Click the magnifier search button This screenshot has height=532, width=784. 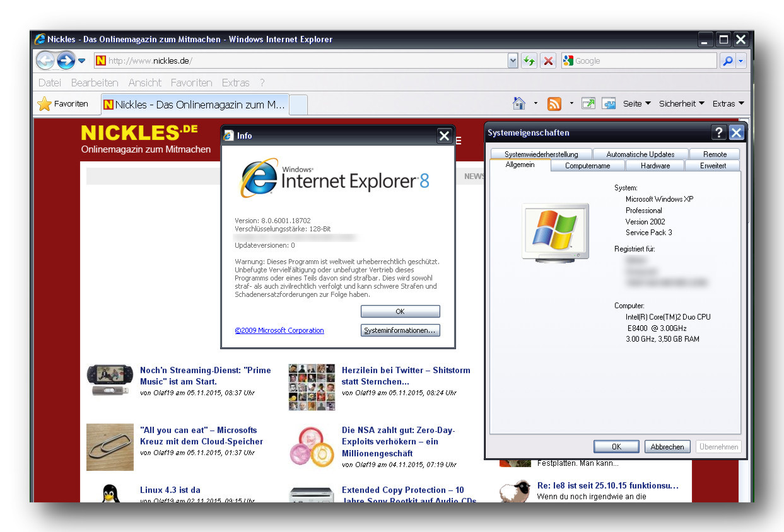point(727,61)
